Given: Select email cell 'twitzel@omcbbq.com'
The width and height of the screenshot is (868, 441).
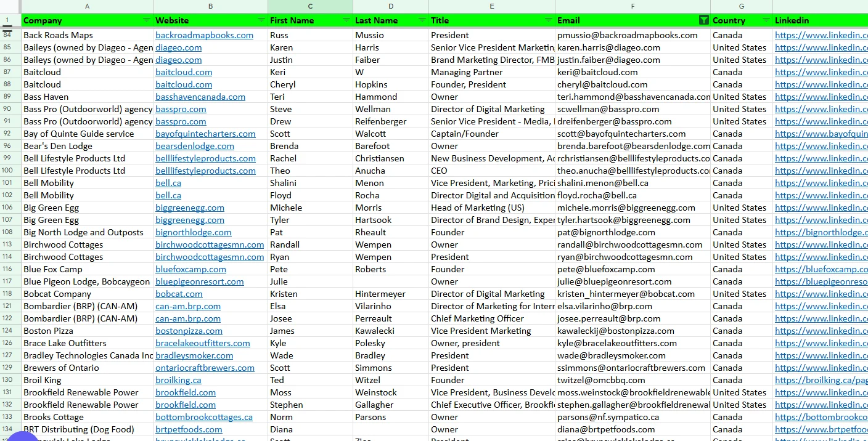Looking at the screenshot, I should (x=633, y=380).
